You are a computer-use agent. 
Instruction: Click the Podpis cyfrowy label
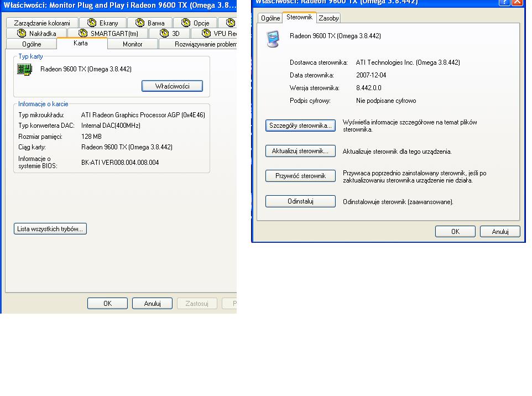(x=310, y=101)
